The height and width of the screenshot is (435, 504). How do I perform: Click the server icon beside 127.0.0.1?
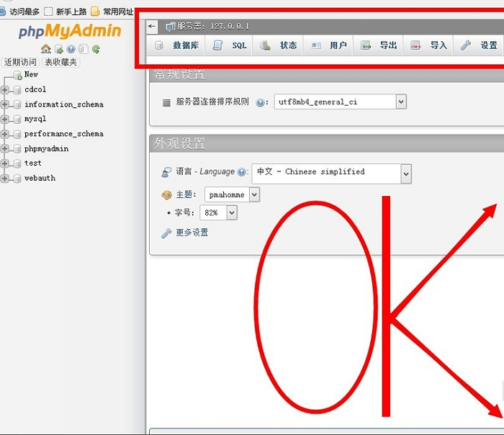click(171, 27)
